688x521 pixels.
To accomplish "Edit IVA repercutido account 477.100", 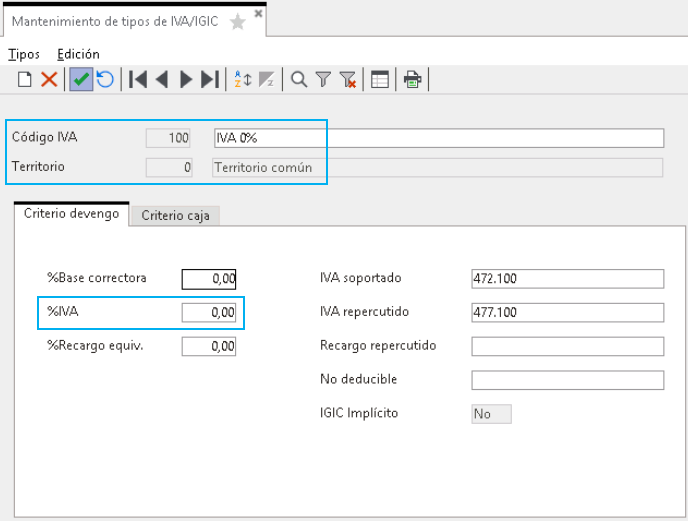I will (568, 313).
